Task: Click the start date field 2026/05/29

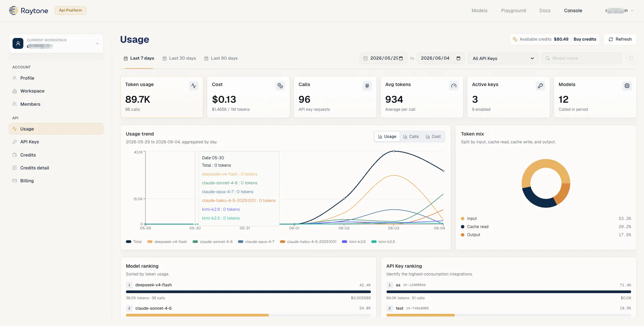Action: (383, 58)
